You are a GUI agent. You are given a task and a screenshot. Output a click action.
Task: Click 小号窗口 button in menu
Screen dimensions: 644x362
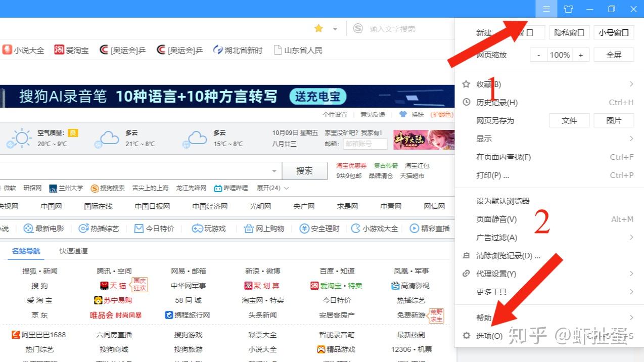click(614, 32)
